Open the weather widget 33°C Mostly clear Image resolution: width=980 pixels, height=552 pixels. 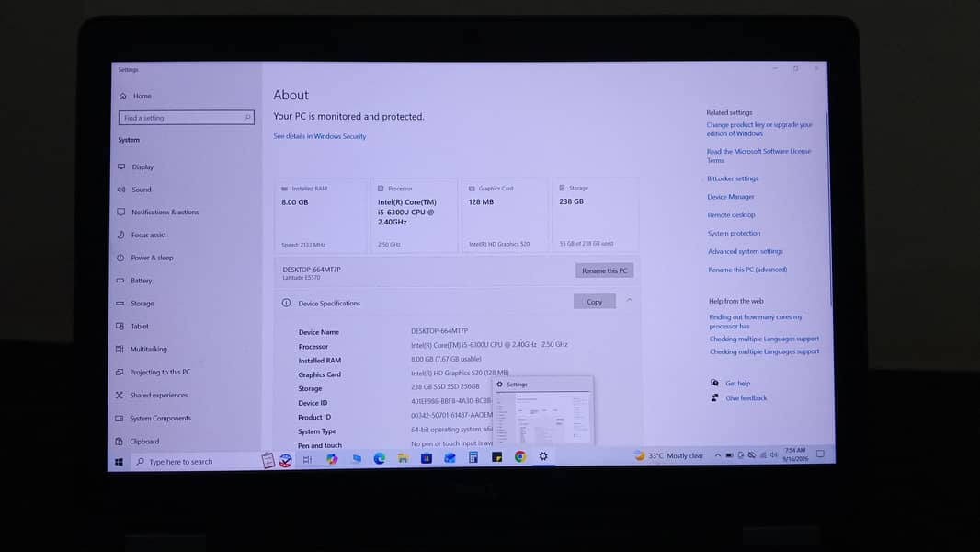668,455
